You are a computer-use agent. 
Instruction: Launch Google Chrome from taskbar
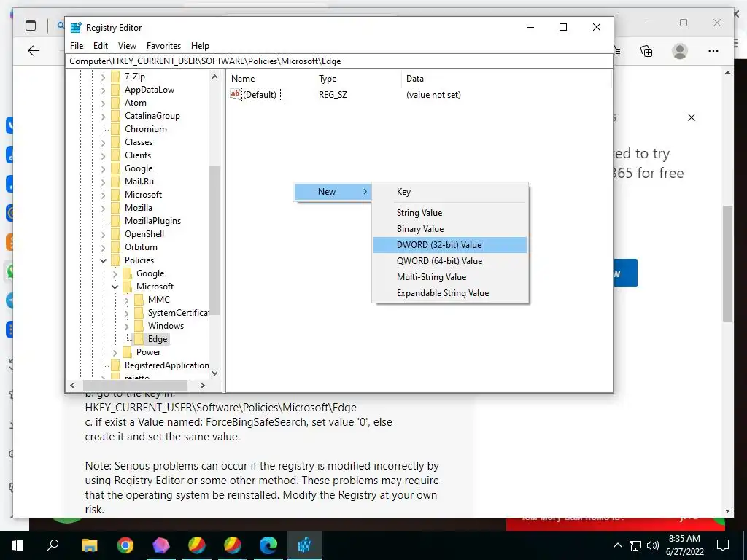point(125,545)
